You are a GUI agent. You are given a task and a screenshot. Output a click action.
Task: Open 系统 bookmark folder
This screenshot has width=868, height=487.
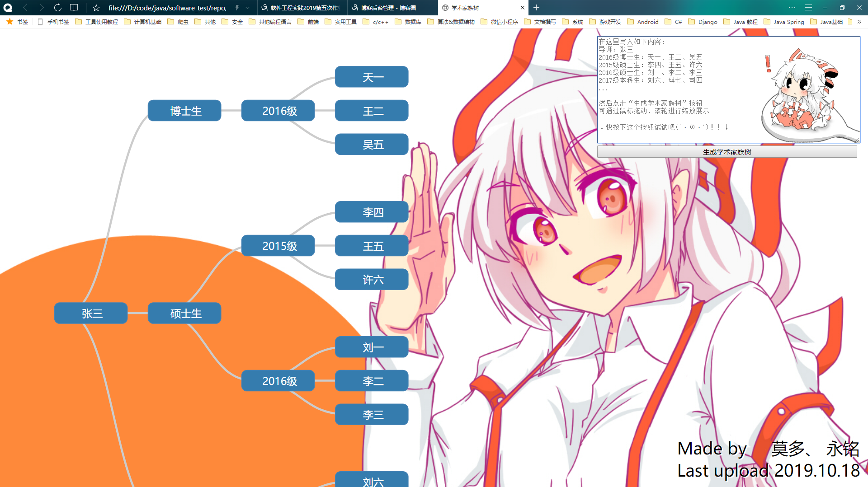573,22
